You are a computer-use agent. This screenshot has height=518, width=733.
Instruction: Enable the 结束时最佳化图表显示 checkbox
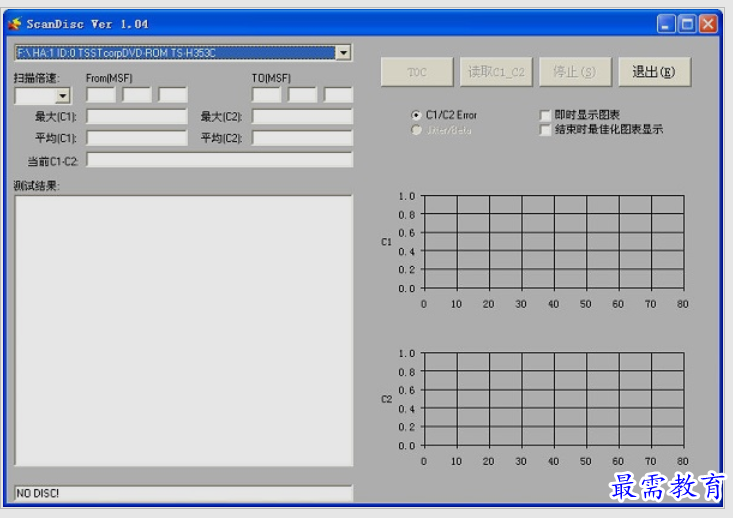pyautogui.click(x=545, y=130)
